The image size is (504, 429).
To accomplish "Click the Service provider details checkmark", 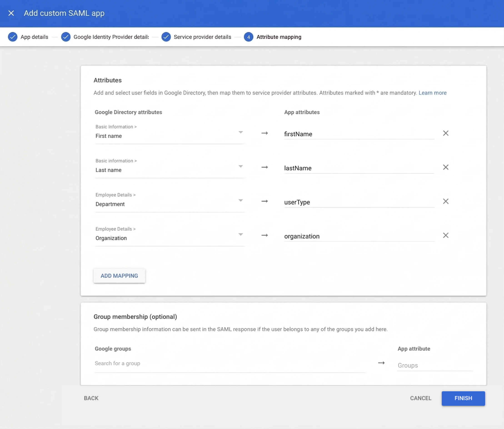I will [166, 37].
